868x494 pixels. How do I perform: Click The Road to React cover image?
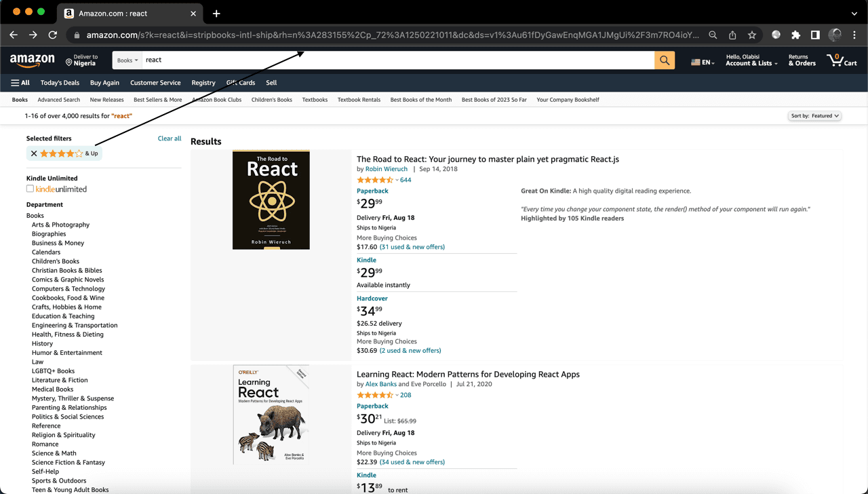click(x=271, y=199)
